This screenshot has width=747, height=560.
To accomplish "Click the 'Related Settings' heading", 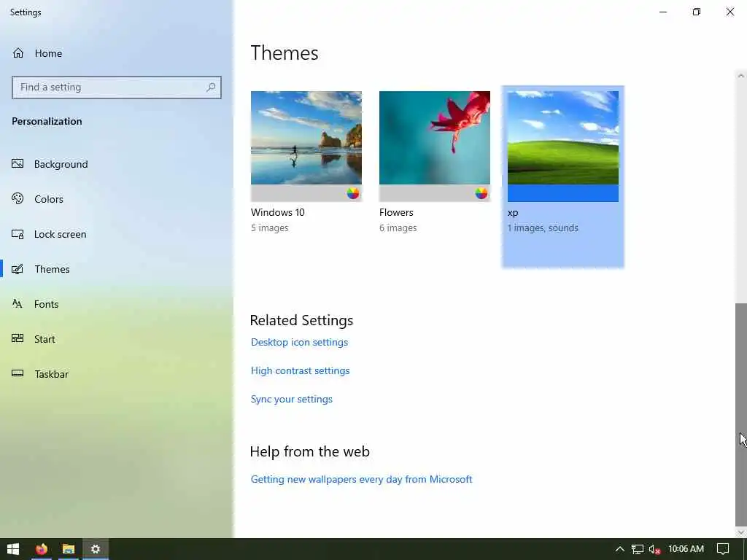I will [301, 320].
